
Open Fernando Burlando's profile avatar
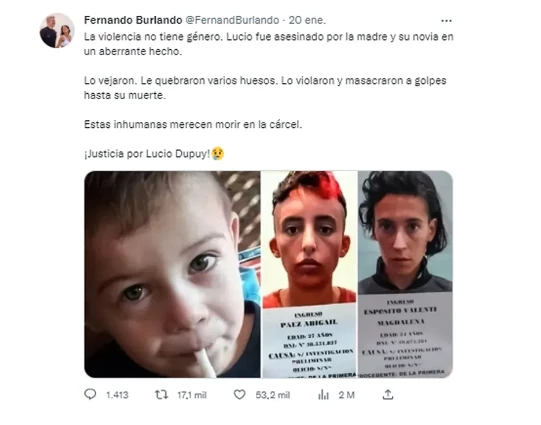[x=57, y=31]
